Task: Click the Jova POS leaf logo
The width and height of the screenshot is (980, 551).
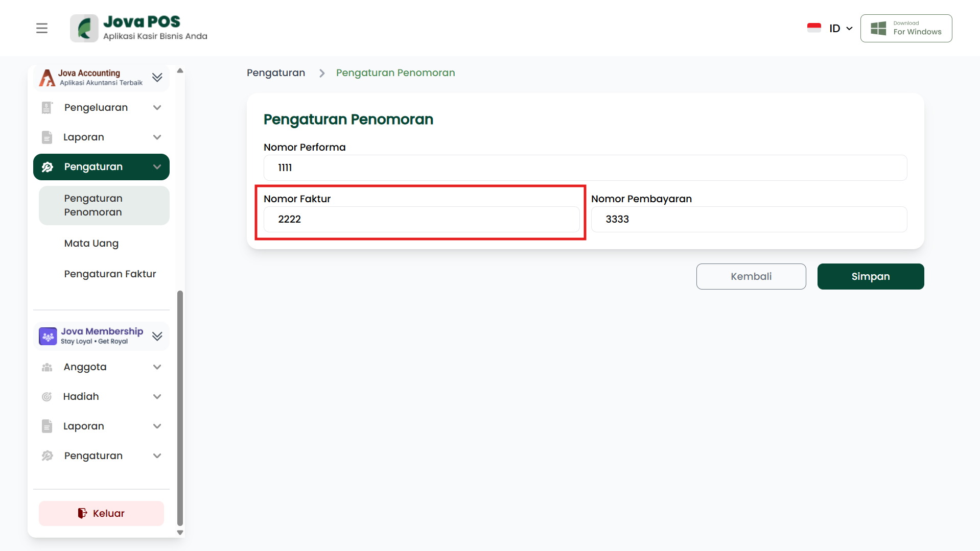Action: click(x=84, y=28)
